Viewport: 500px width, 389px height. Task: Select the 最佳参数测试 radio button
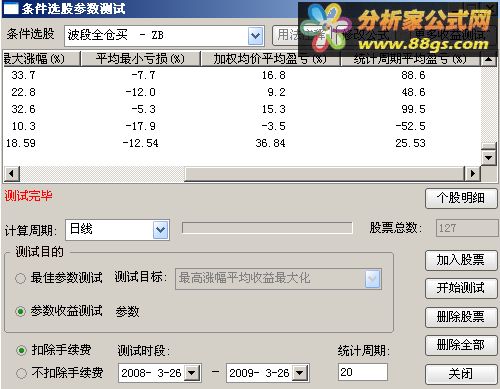[20, 278]
